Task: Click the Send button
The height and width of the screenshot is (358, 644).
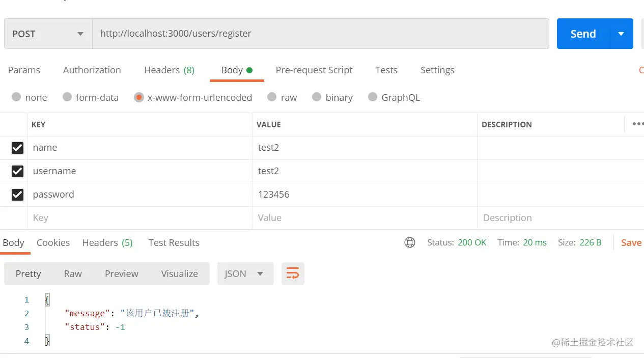Action: tap(583, 34)
